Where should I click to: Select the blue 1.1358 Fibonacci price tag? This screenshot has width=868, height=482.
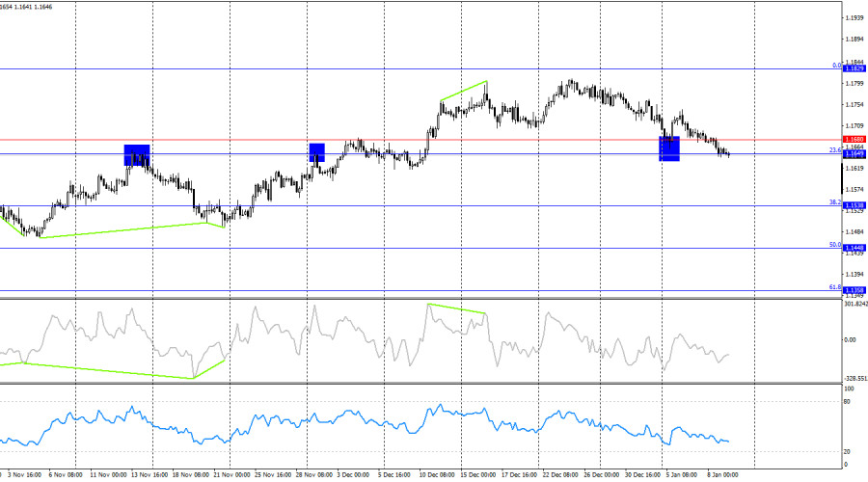tap(854, 290)
